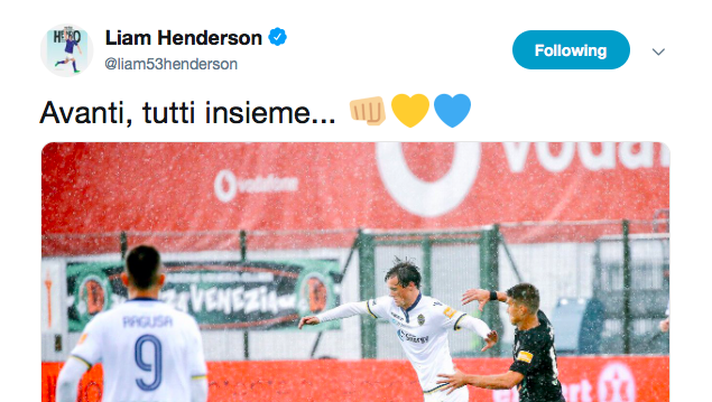Click the large Vodafone circle emblem

click(427, 178)
